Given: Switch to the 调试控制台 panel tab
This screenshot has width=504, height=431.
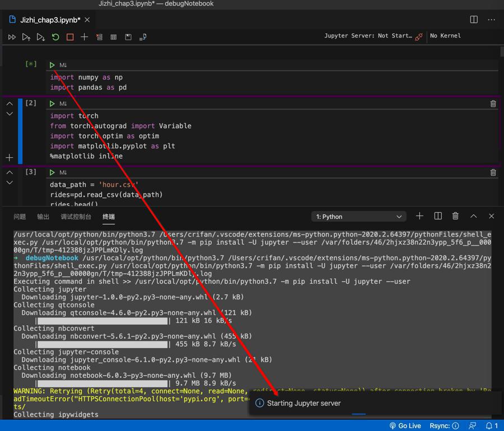Looking at the screenshot, I should coord(76,217).
